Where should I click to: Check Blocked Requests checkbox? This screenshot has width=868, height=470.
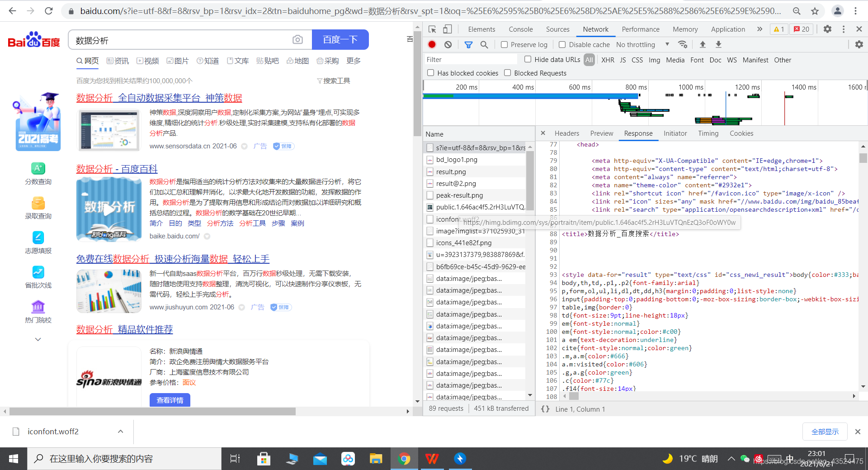pos(507,73)
